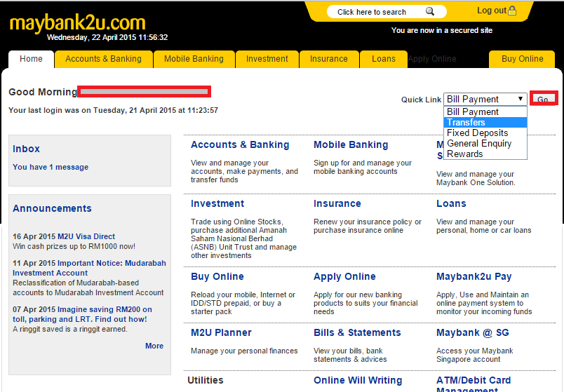Choose Fixed Deposits in the Quick Link list
The width and height of the screenshot is (564, 392).
point(485,133)
